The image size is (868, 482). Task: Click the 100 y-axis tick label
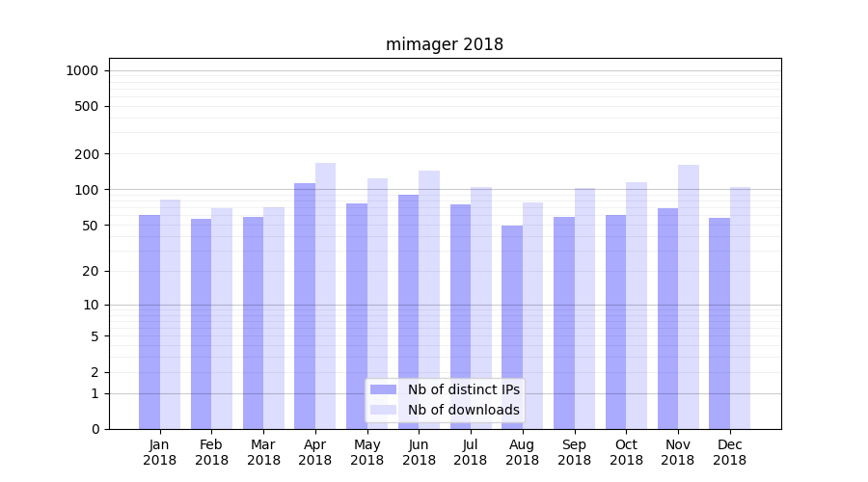pos(86,190)
